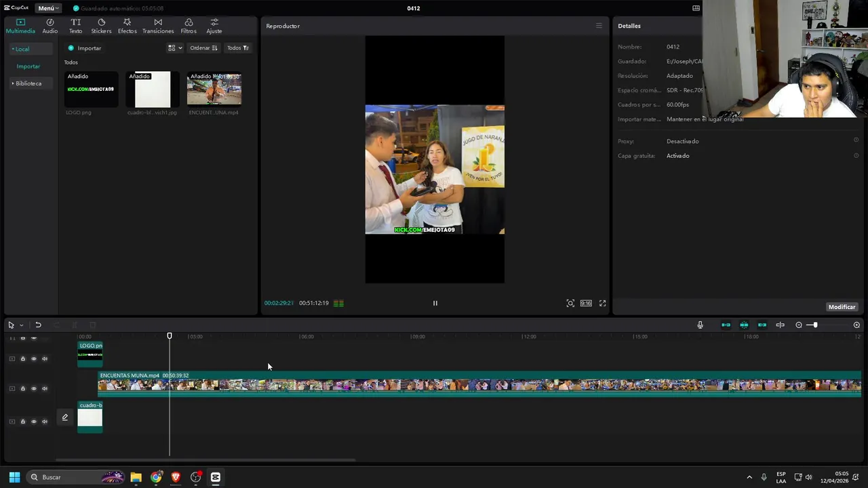The width and height of the screenshot is (868, 488).
Task: Record voiceover with microphone icon
Action: pyautogui.click(x=701, y=325)
